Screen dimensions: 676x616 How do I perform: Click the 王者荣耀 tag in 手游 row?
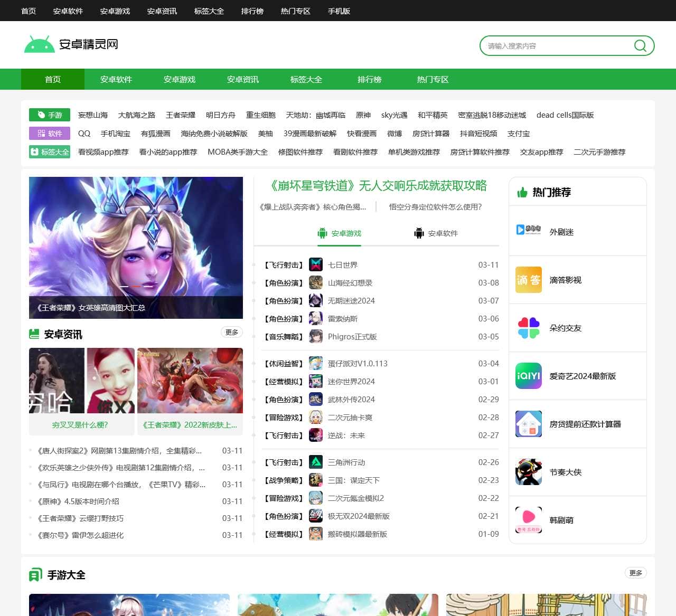point(181,115)
